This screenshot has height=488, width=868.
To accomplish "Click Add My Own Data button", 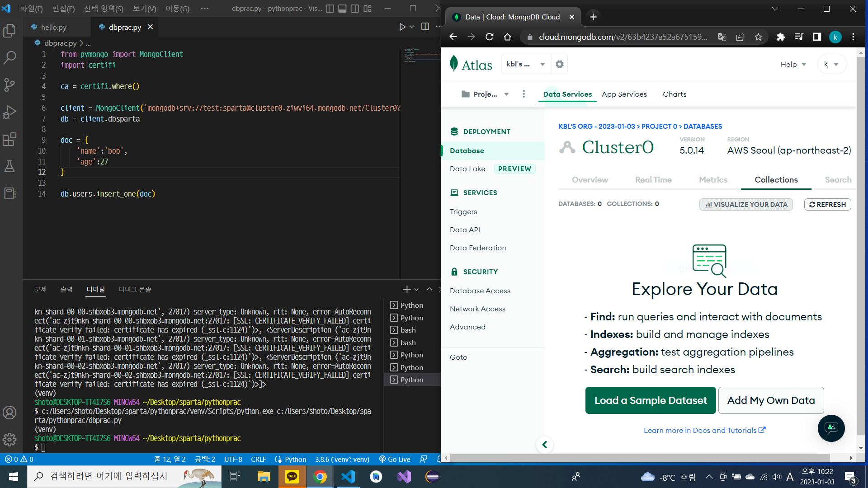I will (x=771, y=400).
